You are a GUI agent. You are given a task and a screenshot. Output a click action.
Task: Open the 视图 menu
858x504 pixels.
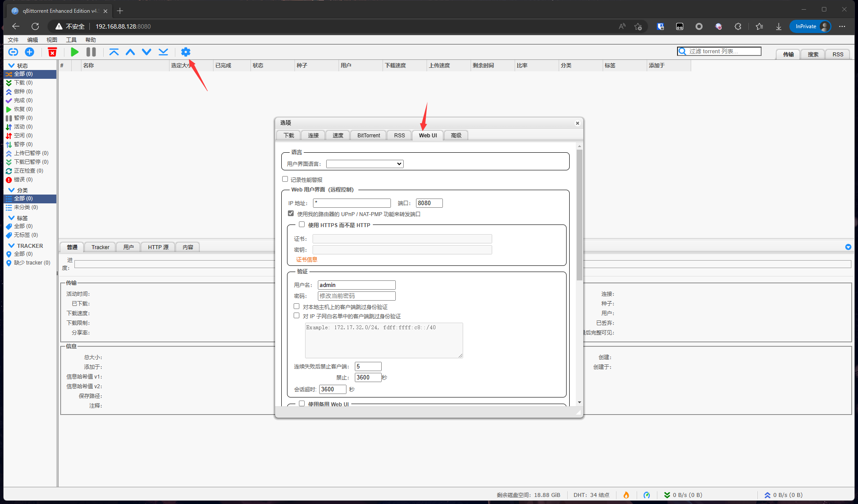tap(52, 40)
